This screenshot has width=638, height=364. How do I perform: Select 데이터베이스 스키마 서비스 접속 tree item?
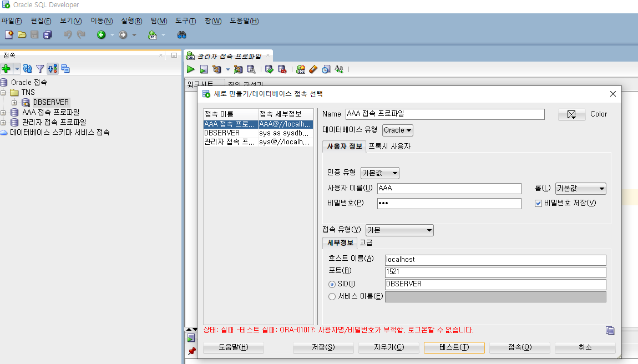59,132
